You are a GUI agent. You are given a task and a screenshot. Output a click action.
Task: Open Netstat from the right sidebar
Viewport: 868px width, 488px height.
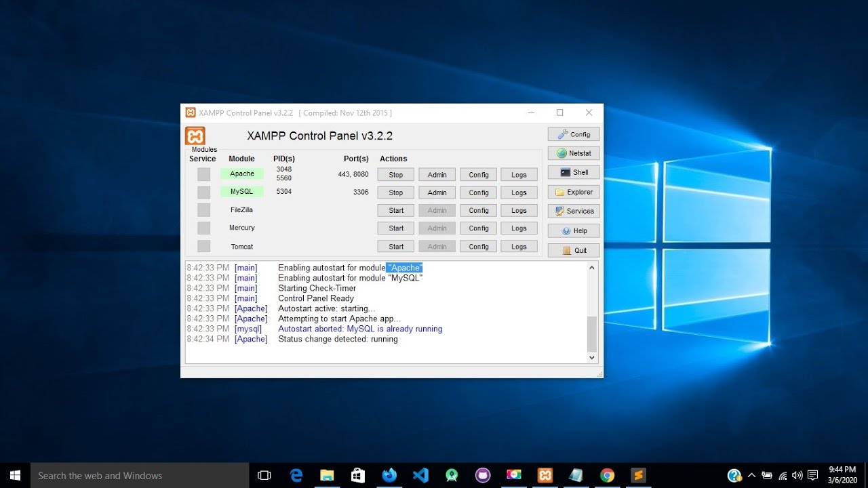pyautogui.click(x=574, y=153)
